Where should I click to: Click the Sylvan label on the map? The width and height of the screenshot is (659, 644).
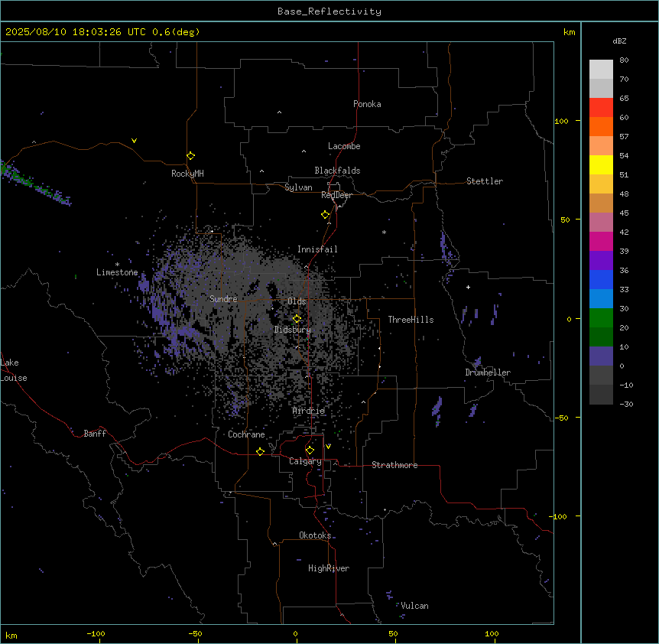(298, 187)
